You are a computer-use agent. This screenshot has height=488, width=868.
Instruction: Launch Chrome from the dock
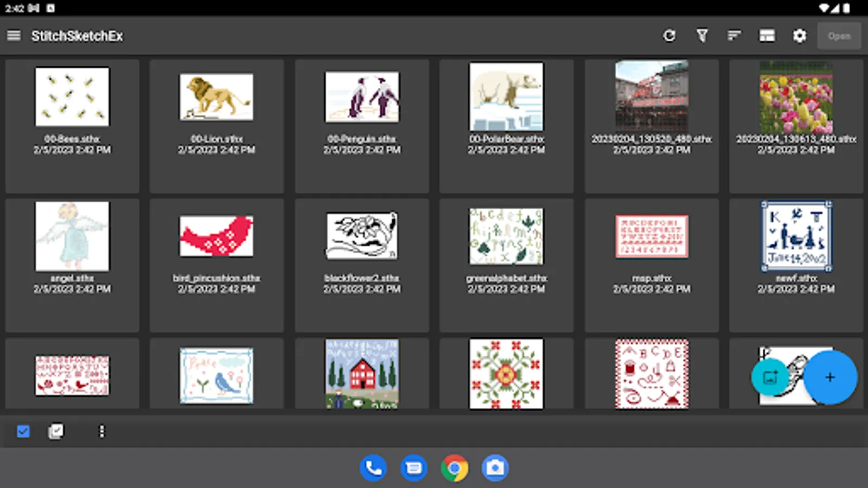click(x=455, y=467)
